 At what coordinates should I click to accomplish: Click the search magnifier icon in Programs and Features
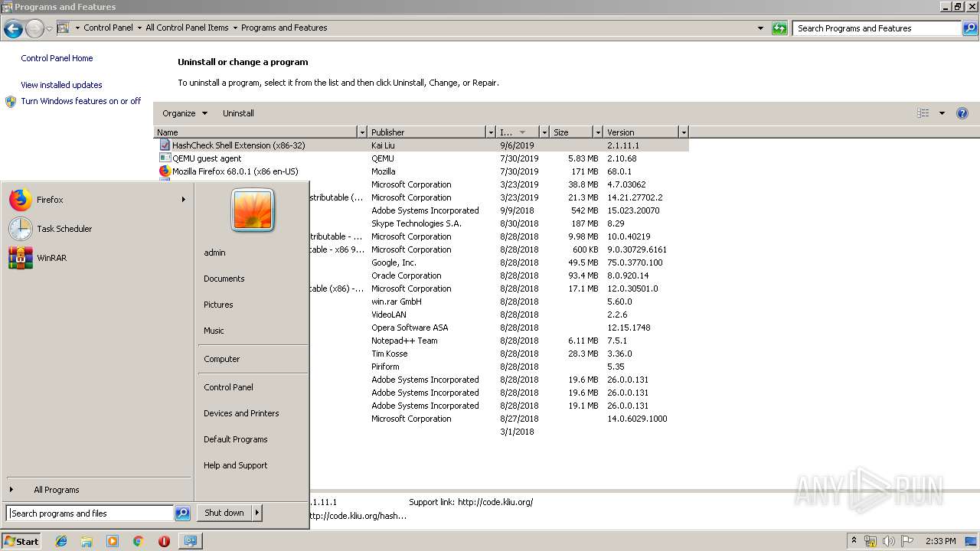click(970, 28)
